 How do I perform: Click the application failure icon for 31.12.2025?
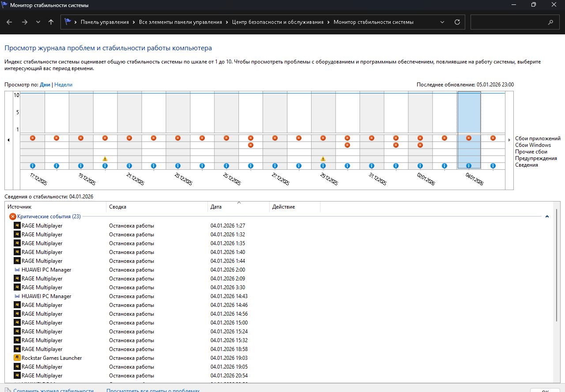pyautogui.click(x=372, y=138)
